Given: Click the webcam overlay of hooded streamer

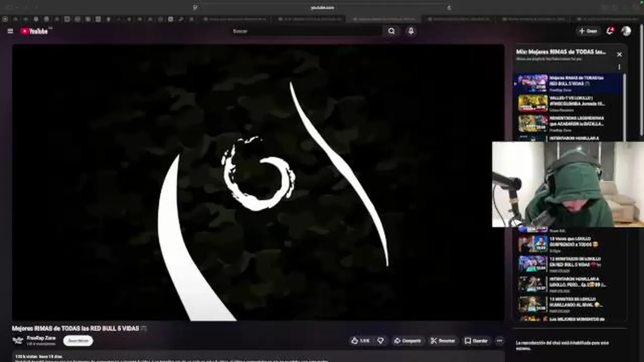Looking at the screenshot, I should pyautogui.click(x=568, y=185).
